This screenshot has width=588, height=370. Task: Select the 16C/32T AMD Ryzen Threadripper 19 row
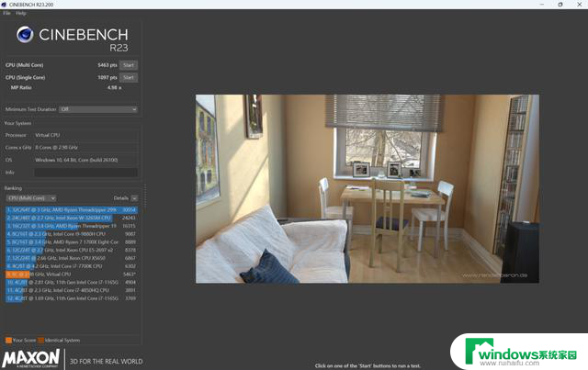[x=72, y=226]
